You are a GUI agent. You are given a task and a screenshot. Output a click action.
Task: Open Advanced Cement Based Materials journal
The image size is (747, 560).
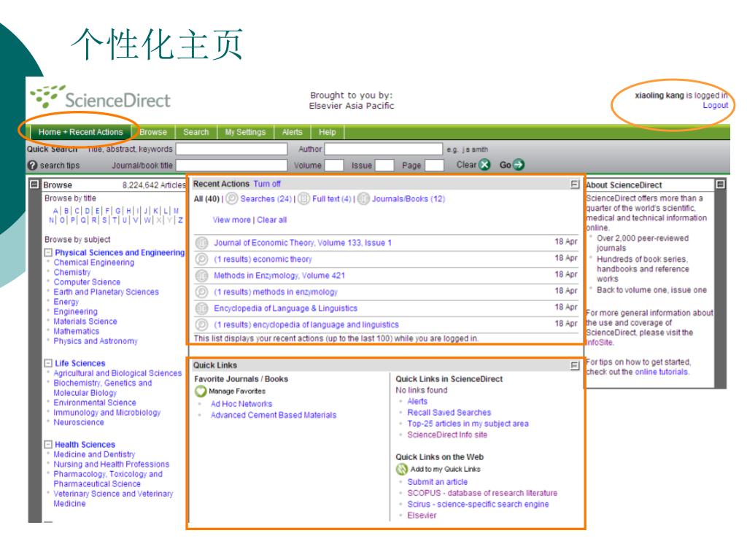274,415
